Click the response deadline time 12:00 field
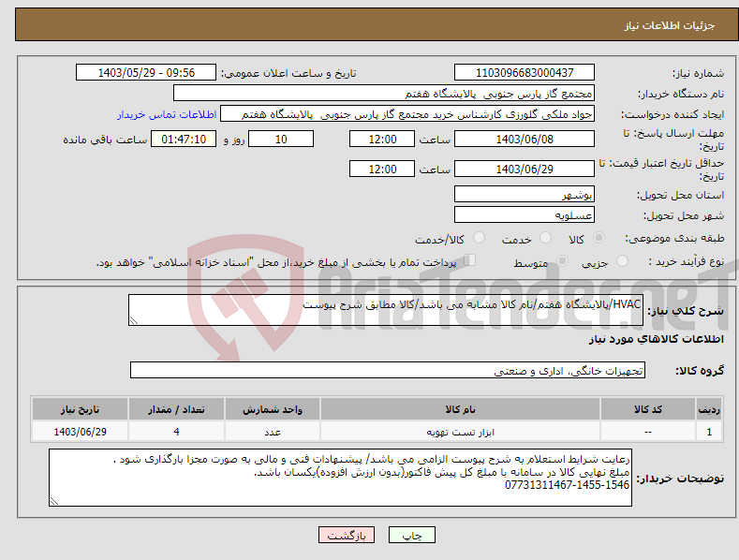Image resolution: width=739 pixels, height=560 pixels. coord(382,139)
